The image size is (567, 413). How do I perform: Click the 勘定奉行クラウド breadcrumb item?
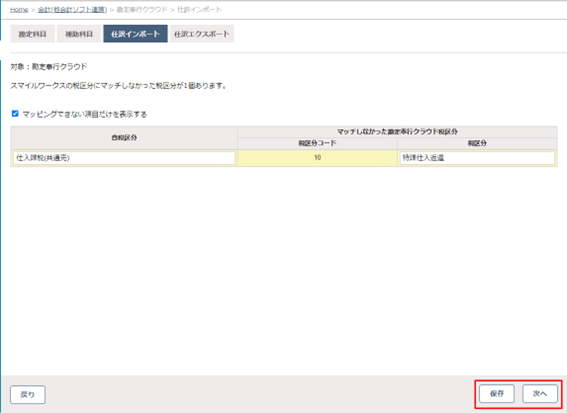point(142,10)
